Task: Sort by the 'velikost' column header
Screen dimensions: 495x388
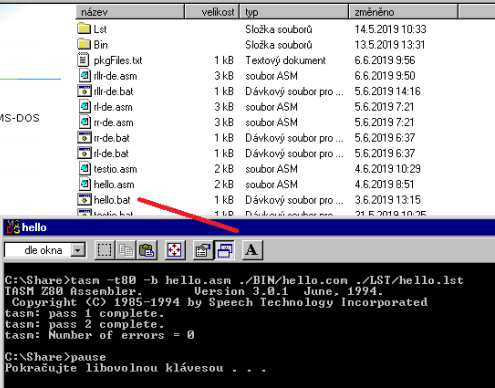Action: (212, 12)
